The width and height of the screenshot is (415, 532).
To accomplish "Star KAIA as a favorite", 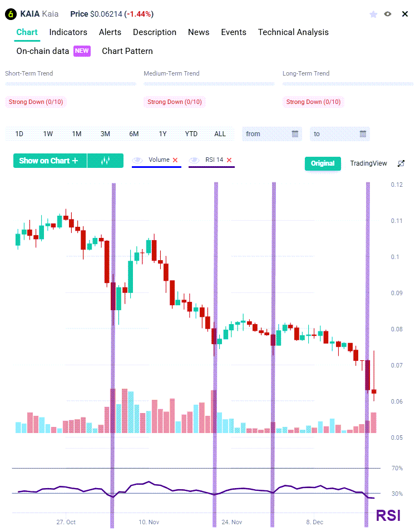I will [x=373, y=14].
